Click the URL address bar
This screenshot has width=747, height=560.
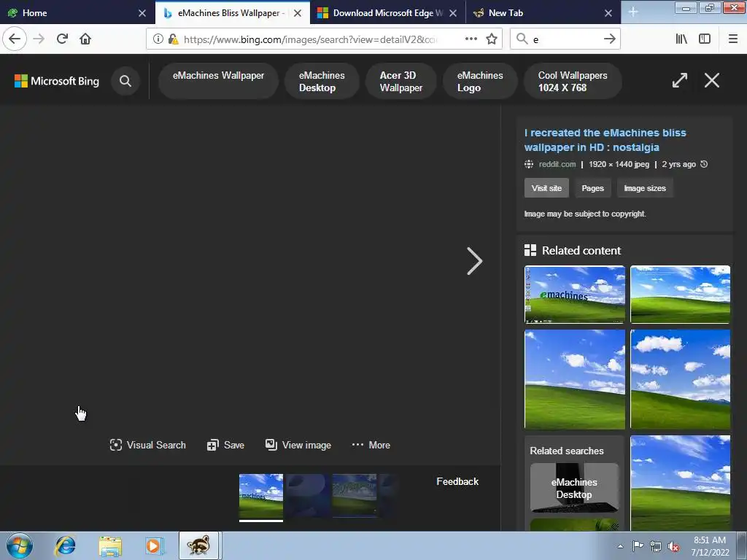click(309, 39)
